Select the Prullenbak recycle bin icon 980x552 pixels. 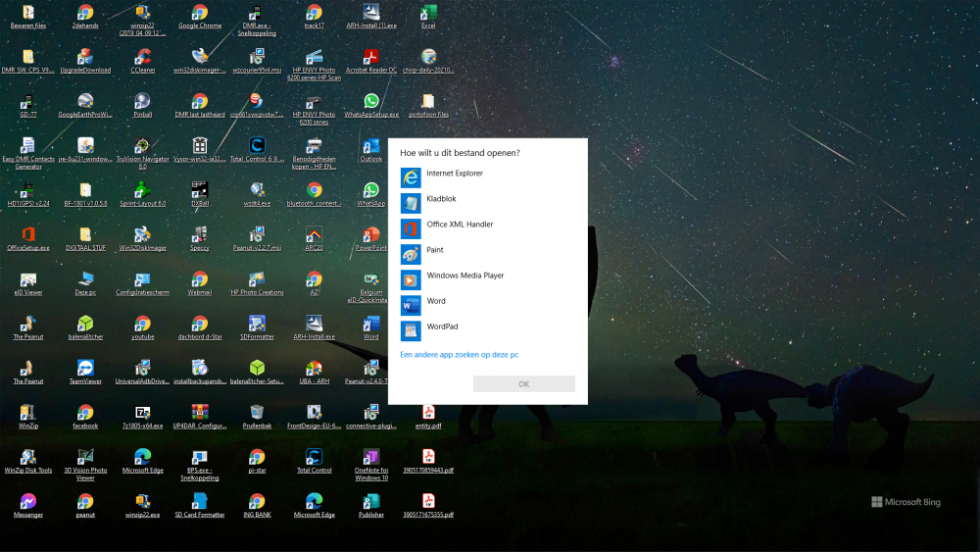257,412
